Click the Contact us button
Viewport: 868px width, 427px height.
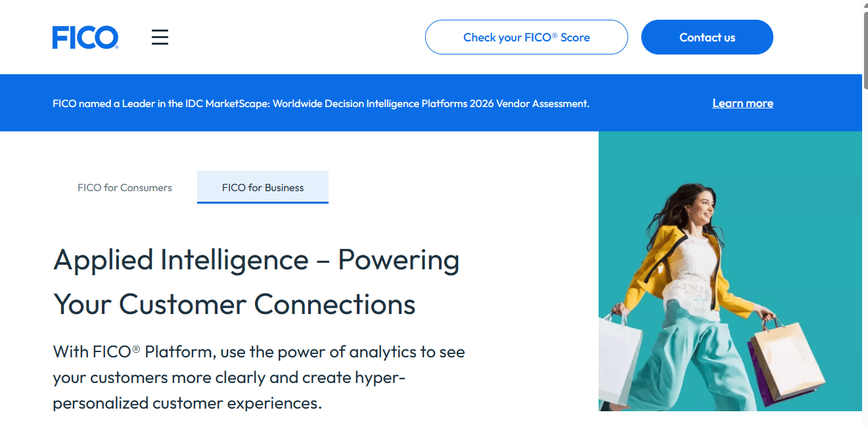[x=707, y=37]
